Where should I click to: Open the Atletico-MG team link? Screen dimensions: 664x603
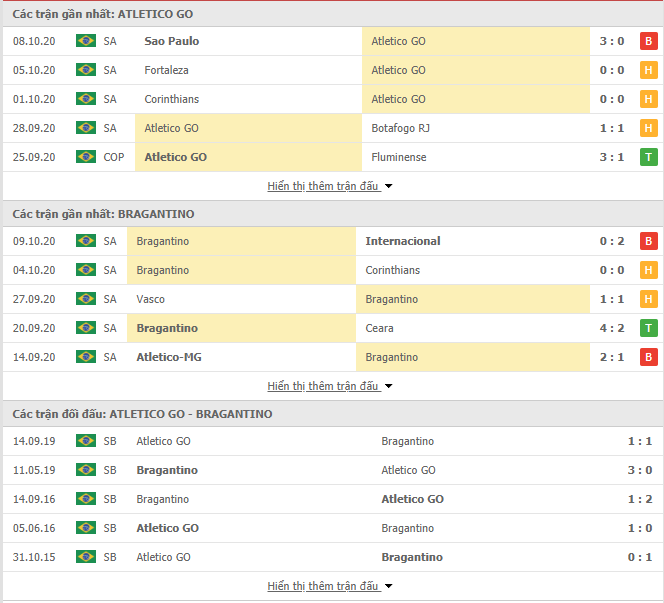169,357
